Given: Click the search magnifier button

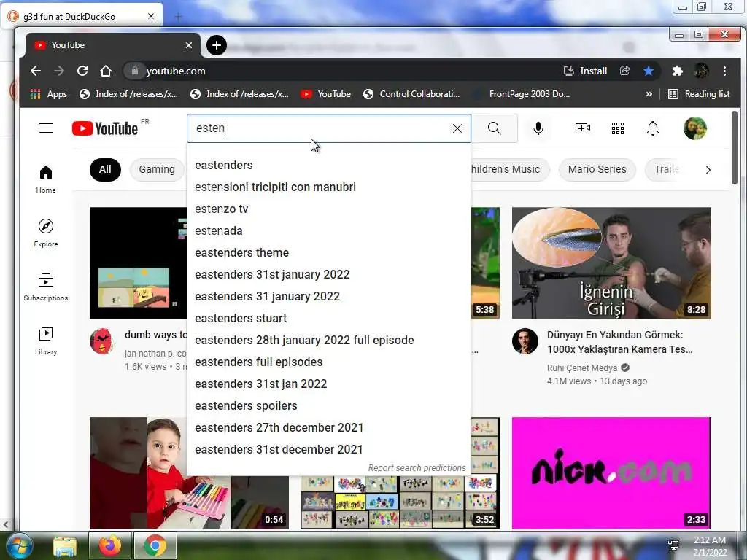Looking at the screenshot, I should [x=495, y=128].
